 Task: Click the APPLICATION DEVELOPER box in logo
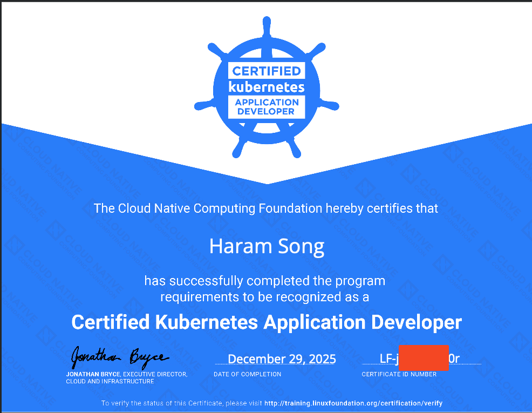click(x=266, y=106)
